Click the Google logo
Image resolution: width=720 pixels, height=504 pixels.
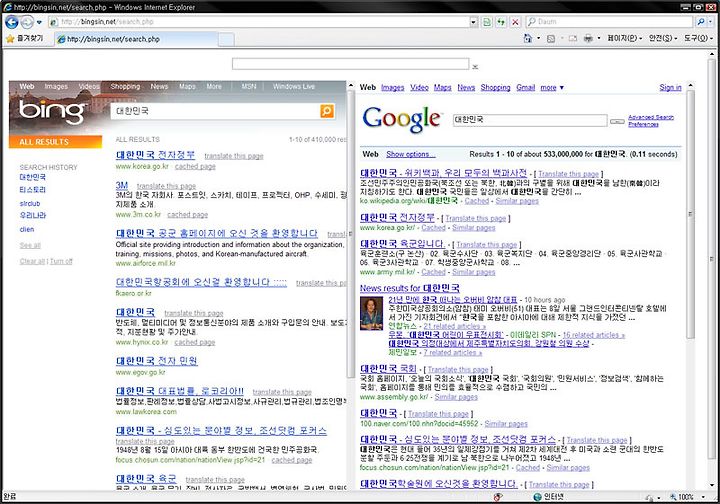click(x=401, y=119)
